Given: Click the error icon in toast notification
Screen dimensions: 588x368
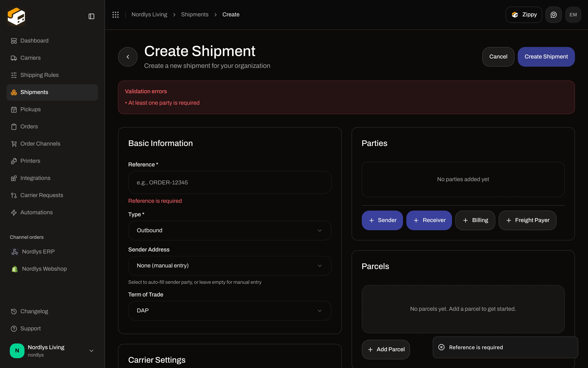Looking at the screenshot, I should (x=441, y=347).
